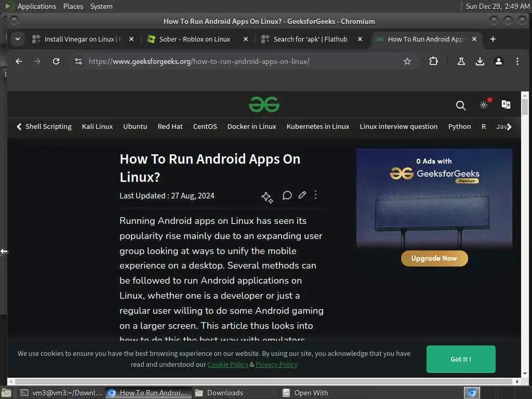
Task: Close the Sober - Roblox on Linux tab
Action: 246,39
